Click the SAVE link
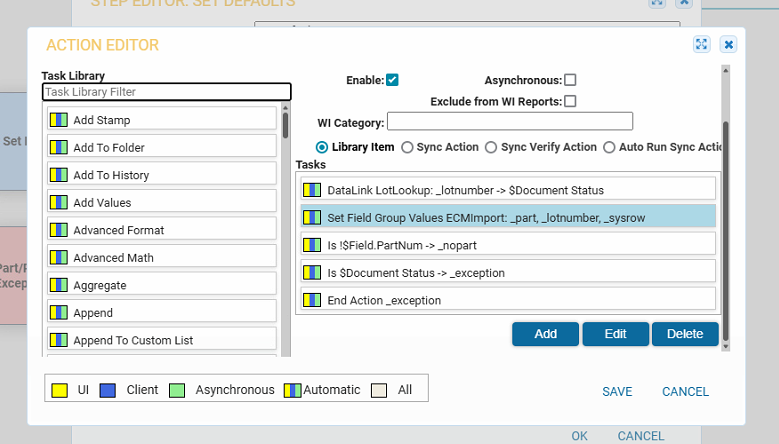The height and width of the screenshot is (444, 779). point(617,392)
